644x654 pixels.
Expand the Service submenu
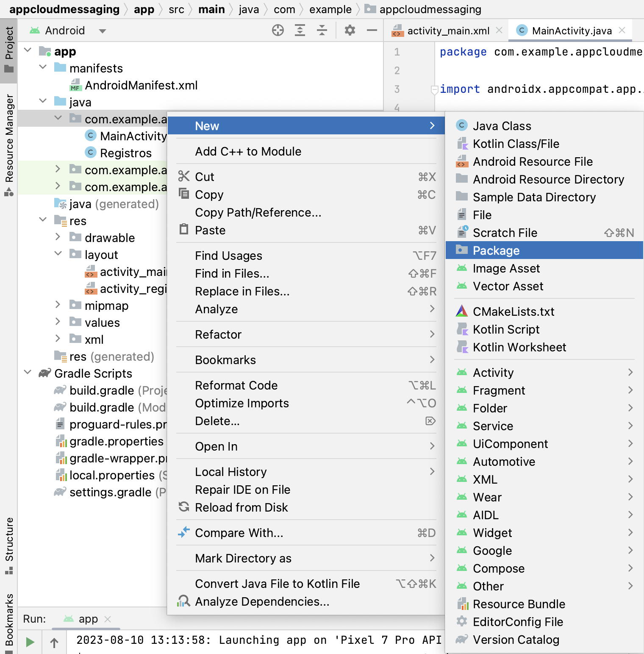(x=544, y=426)
